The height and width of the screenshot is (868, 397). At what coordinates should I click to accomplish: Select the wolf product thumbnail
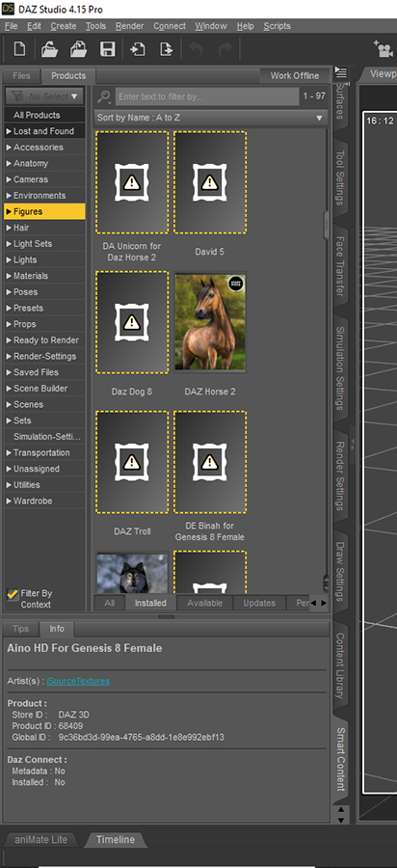click(132, 572)
